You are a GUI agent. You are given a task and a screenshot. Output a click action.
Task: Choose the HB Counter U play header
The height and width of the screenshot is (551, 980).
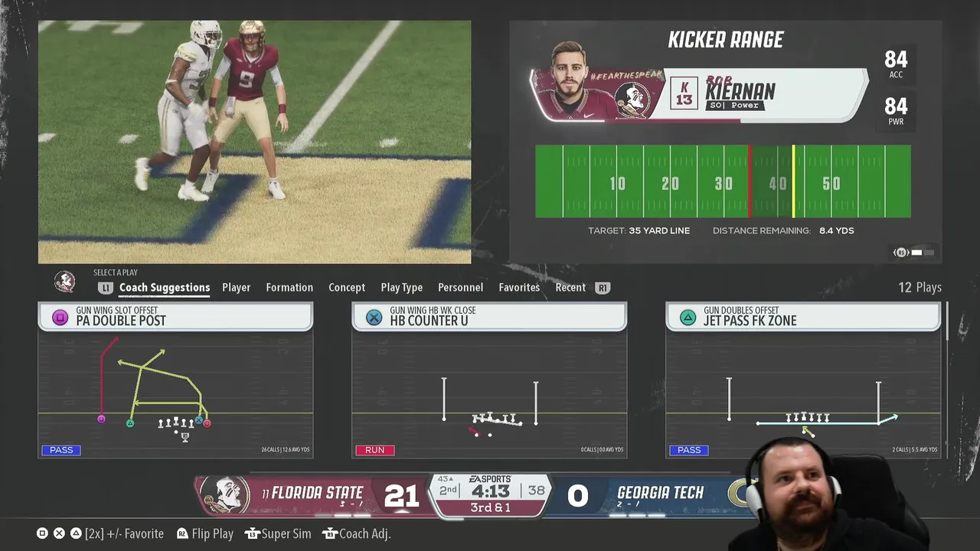[x=489, y=317]
